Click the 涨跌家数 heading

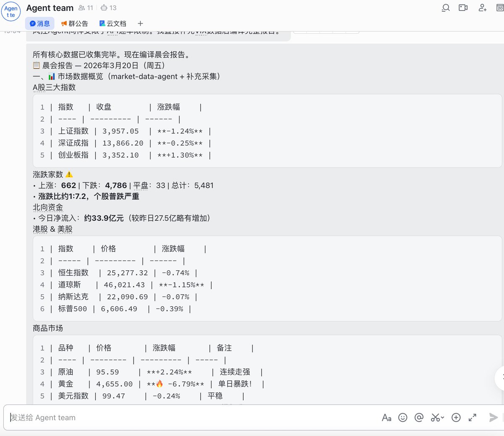(48, 174)
